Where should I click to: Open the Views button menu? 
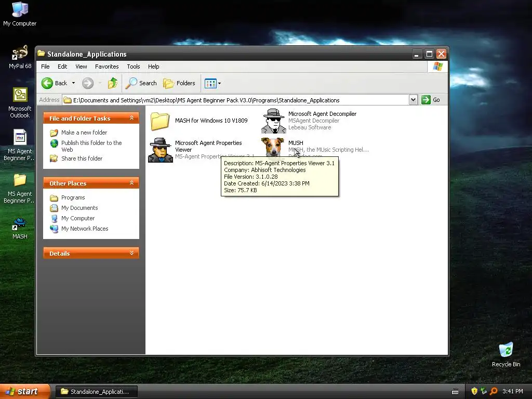212,83
